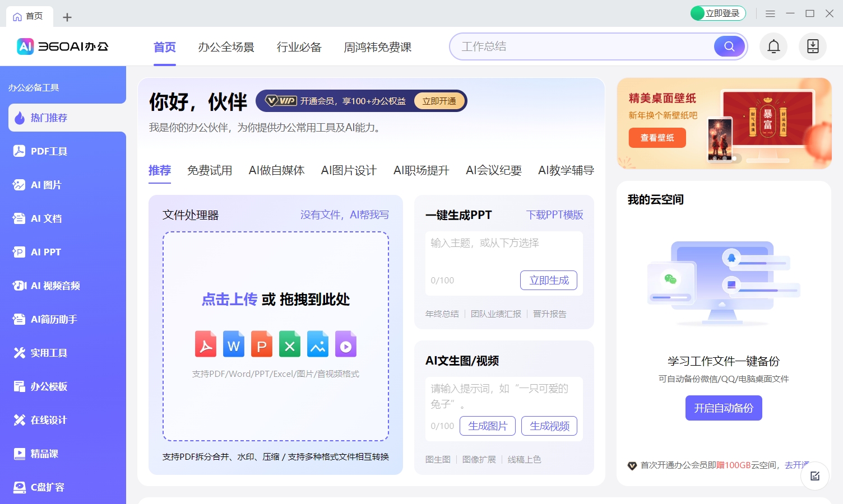
Task: Open 下载PPT模版 link
Action: point(555,215)
